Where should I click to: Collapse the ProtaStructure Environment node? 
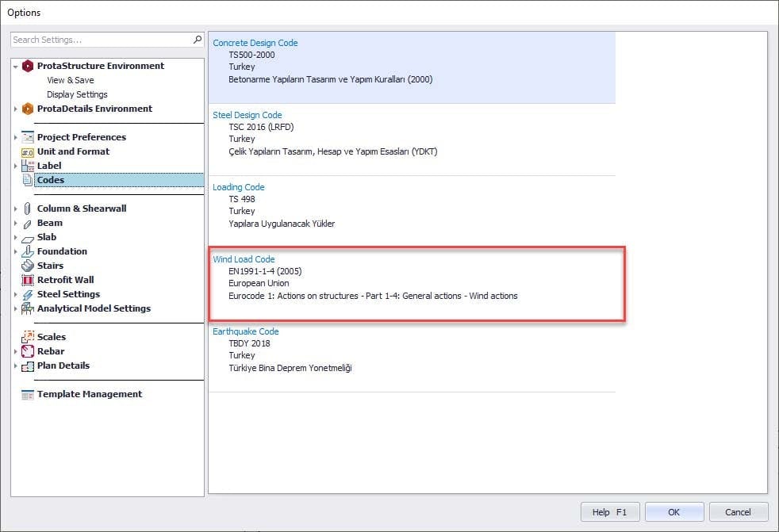[15, 66]
